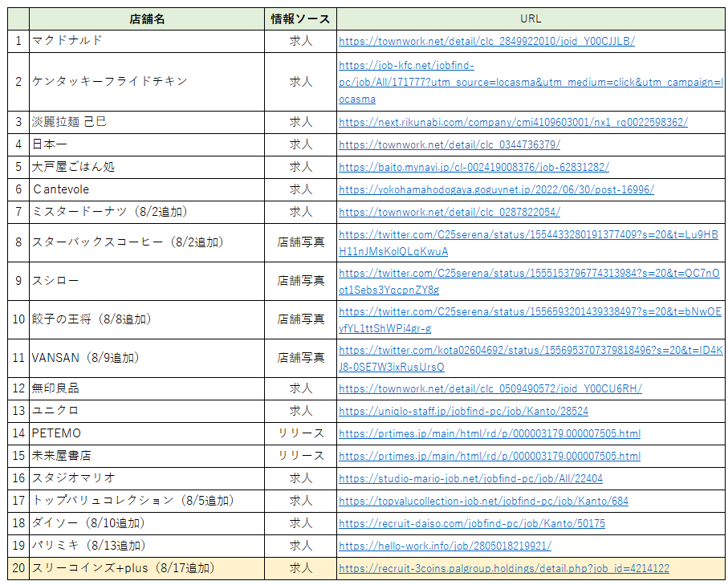Select the 情報ソース column header
Screen dimensions: 728x585
point(300,19)
